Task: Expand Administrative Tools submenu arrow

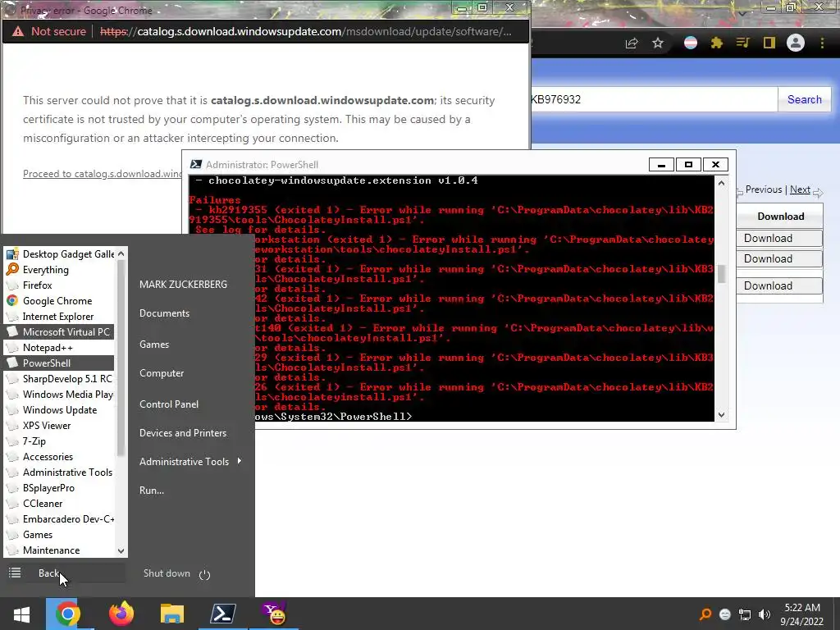Action: (x=239, y=461)
